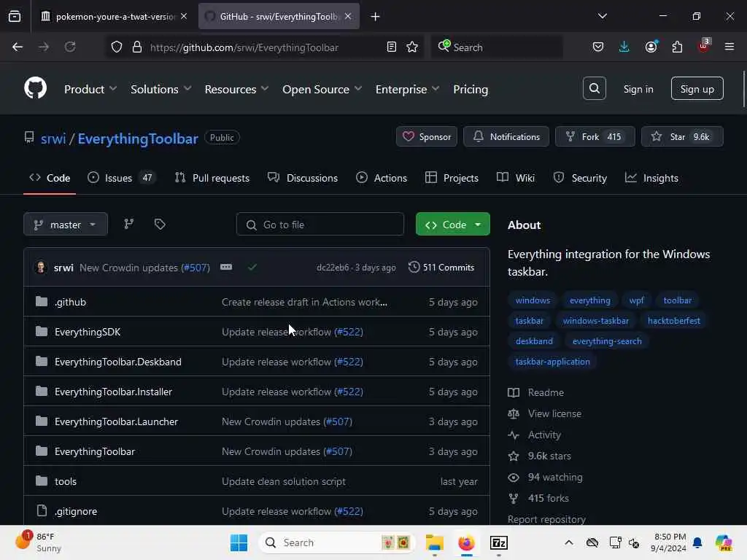Expand the Enterprise menu
This screenshot has width=747, height=560.
407,89
